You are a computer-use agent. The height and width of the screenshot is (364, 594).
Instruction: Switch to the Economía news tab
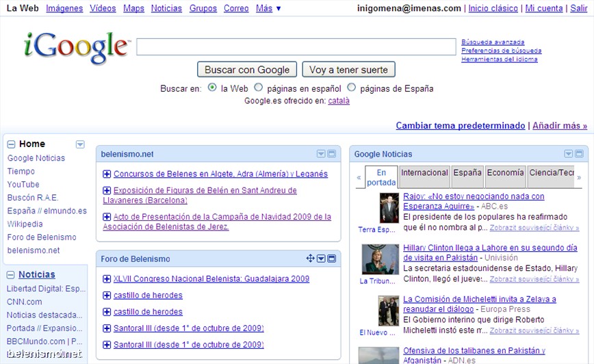coord(505,177)
